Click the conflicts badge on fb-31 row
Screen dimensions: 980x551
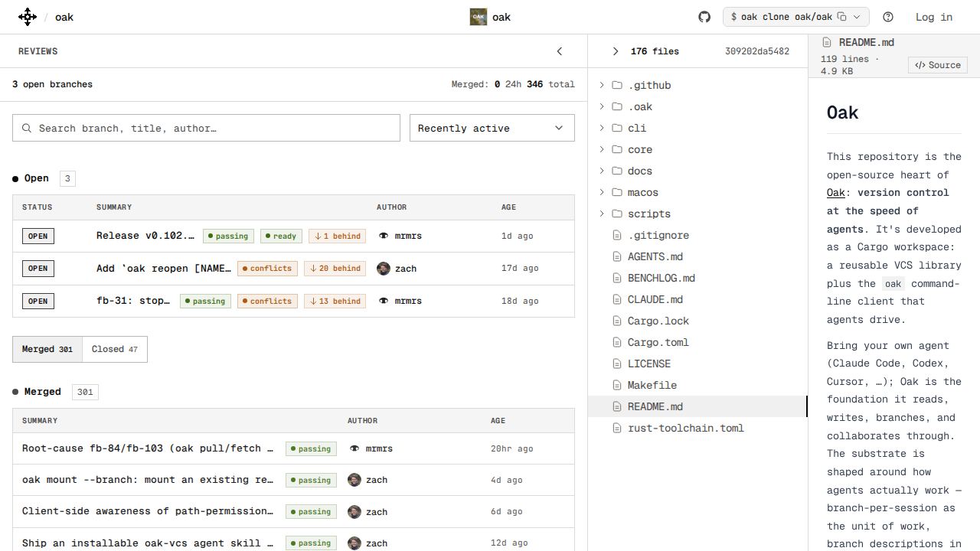click(267, 301)
